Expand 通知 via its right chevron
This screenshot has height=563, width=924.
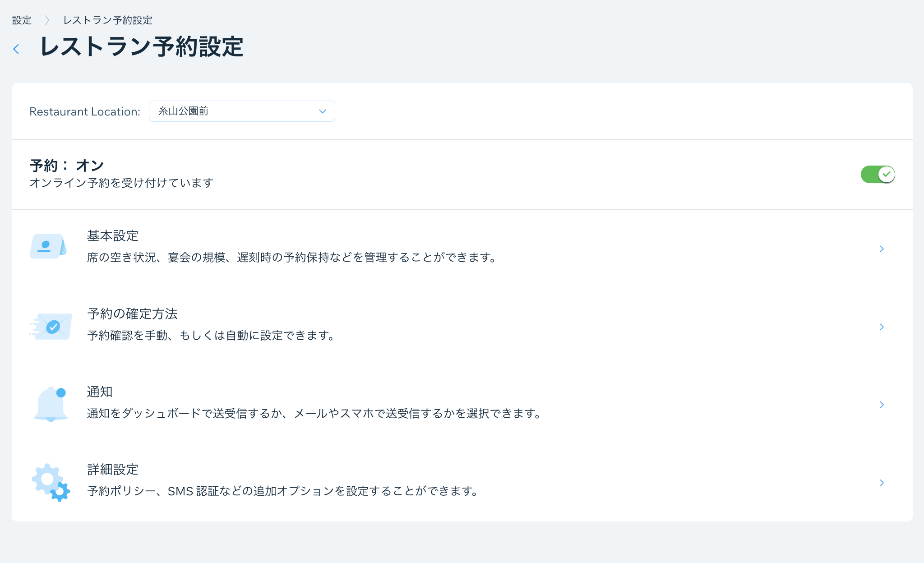coord(882,405)
